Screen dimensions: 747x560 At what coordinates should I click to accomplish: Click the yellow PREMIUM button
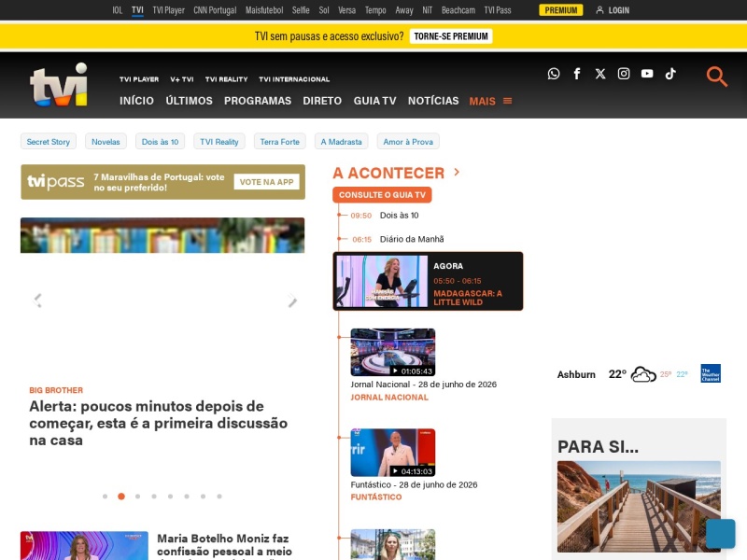coord(561,10)
